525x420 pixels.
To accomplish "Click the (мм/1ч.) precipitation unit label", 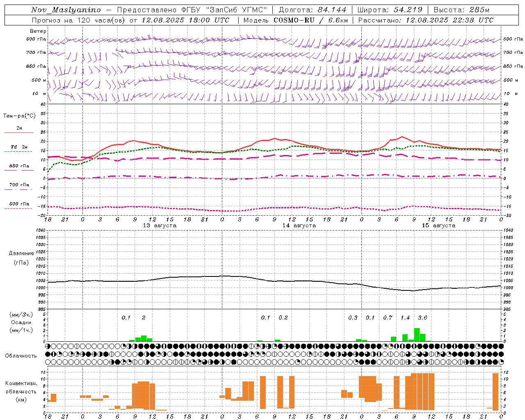I will coord(21,330).
